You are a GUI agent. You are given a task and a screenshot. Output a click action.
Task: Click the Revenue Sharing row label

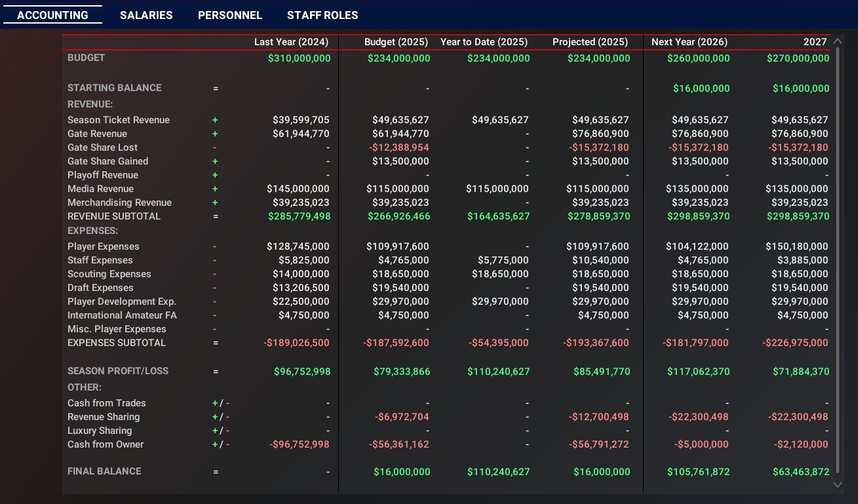(104, 417)
